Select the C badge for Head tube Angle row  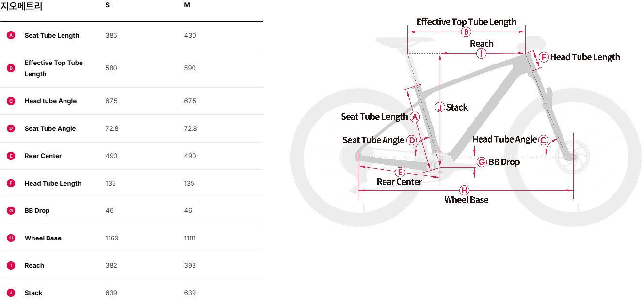tap(11, 101)
